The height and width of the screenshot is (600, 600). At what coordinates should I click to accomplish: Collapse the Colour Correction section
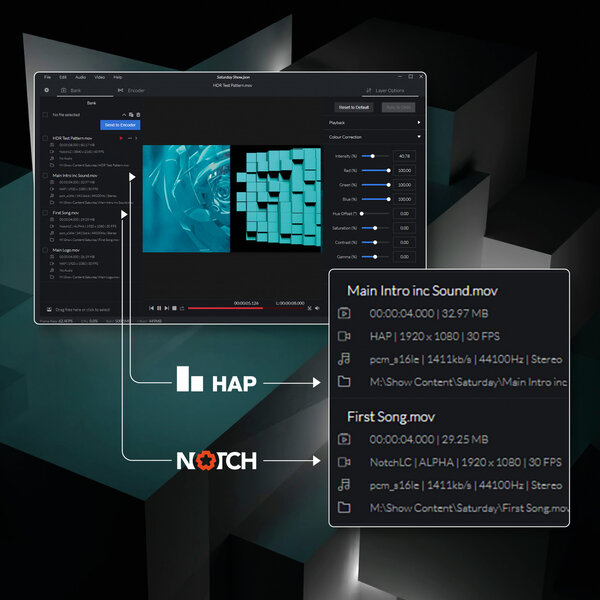pyautogui.click(x=419, y=137)
